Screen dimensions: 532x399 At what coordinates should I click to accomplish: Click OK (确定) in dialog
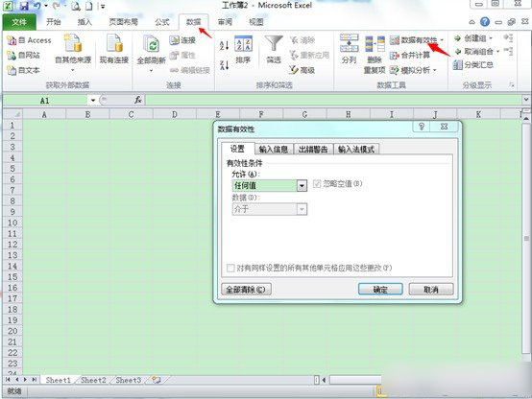pos(380,290)
